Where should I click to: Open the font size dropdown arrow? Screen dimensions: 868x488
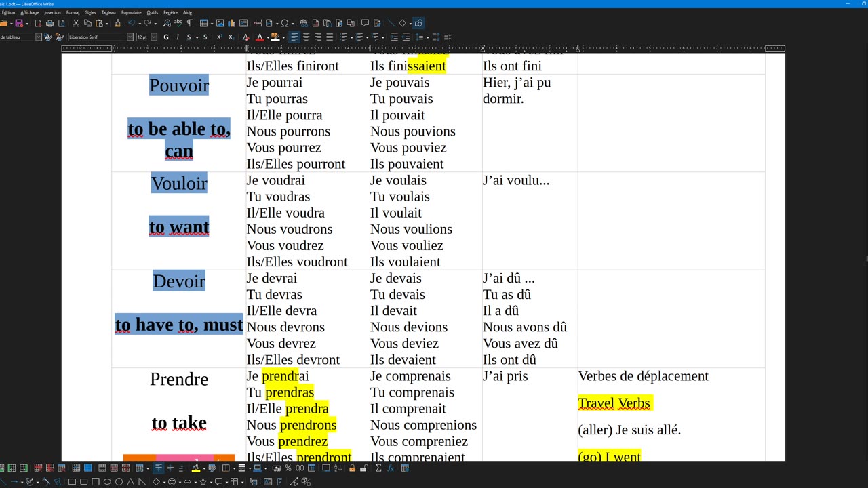pyautogui.click(x=154, y=37)
